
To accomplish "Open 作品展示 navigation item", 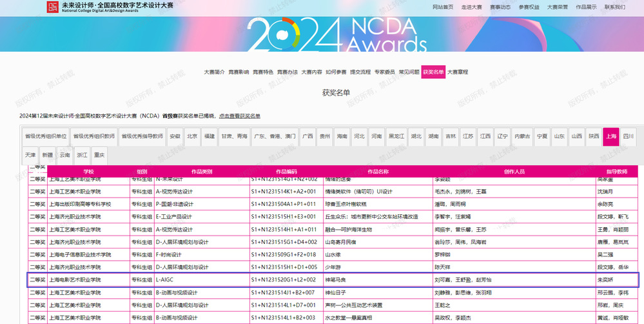I will coord(586,7).
